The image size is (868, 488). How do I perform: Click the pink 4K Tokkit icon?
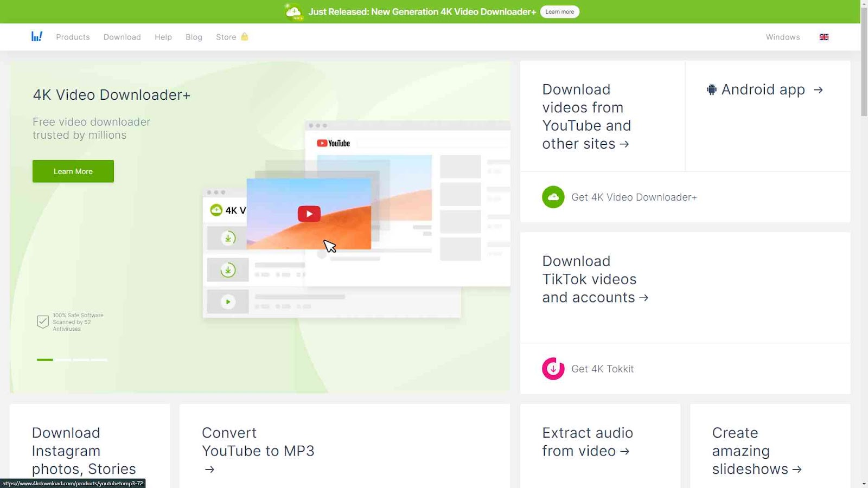click(553, 369)
